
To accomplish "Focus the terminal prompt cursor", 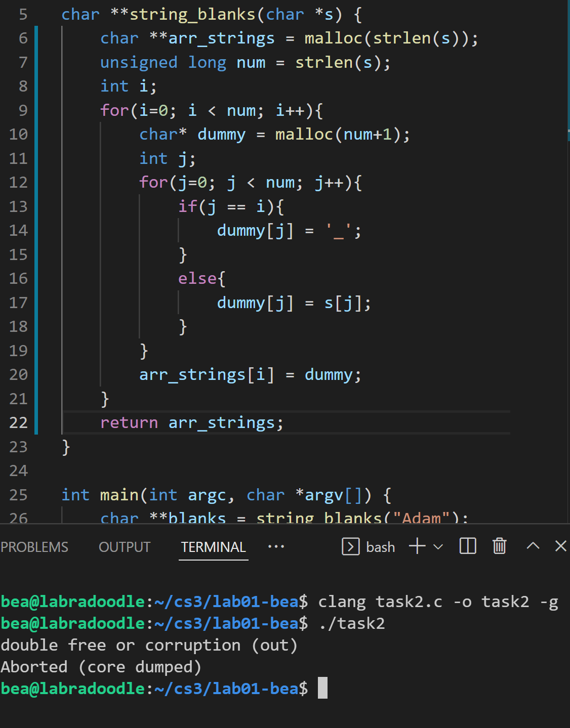I will tap(322, 688).
